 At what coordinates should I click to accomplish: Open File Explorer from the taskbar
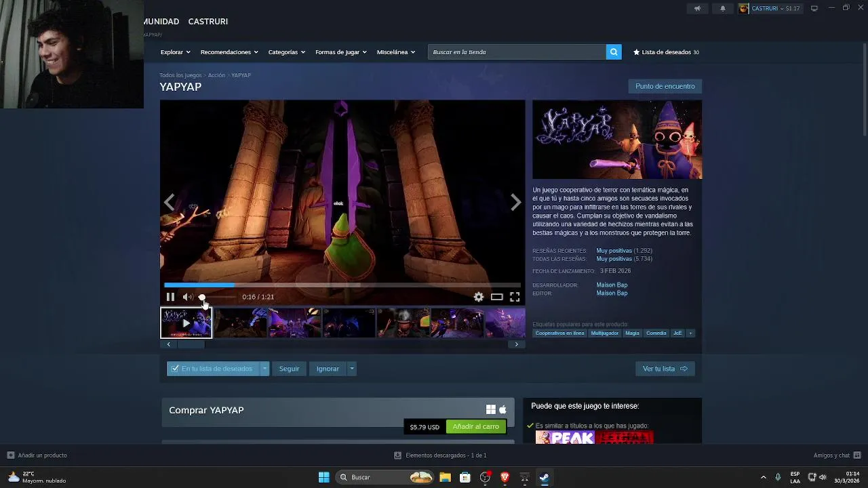click(445, 477)
